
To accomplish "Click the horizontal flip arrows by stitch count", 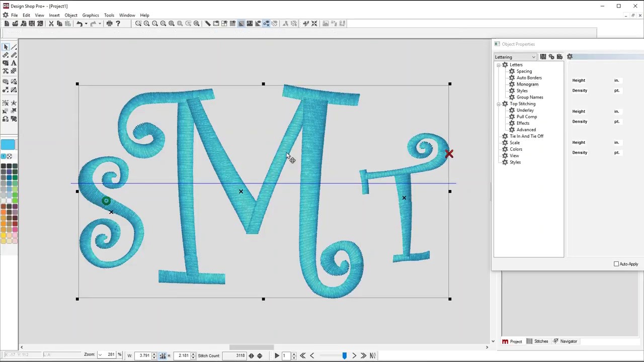I will [251, 355].
